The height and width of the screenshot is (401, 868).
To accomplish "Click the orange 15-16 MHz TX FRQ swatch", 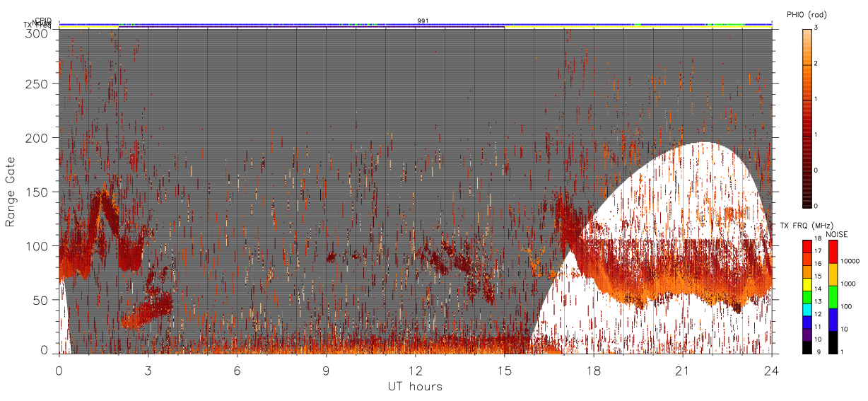I will pyautogui.click(x=807, y=272).
